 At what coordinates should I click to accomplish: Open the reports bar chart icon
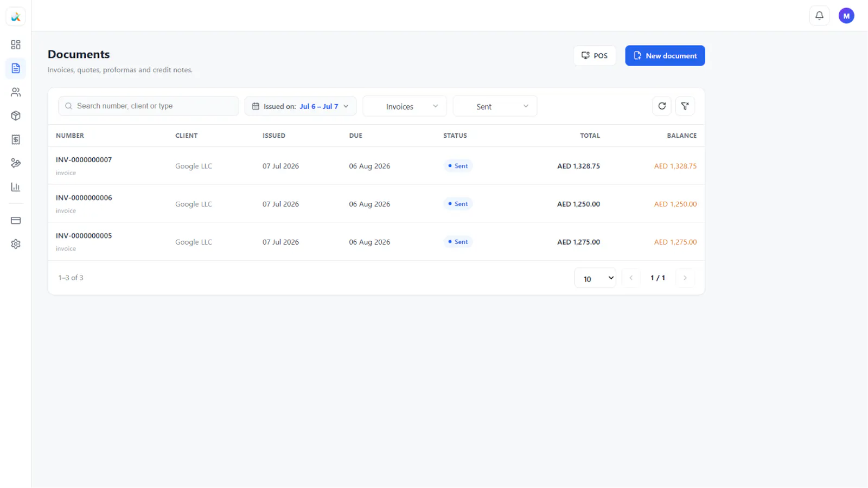[x=16, y=187]
